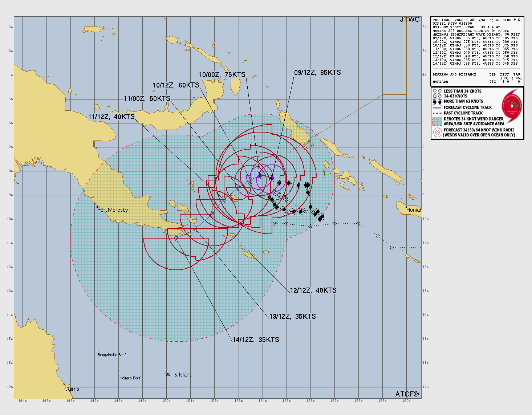Screen dimensions: 532x415
Task: Click the Cairns location marker
Action: click(x=64, y=384)
